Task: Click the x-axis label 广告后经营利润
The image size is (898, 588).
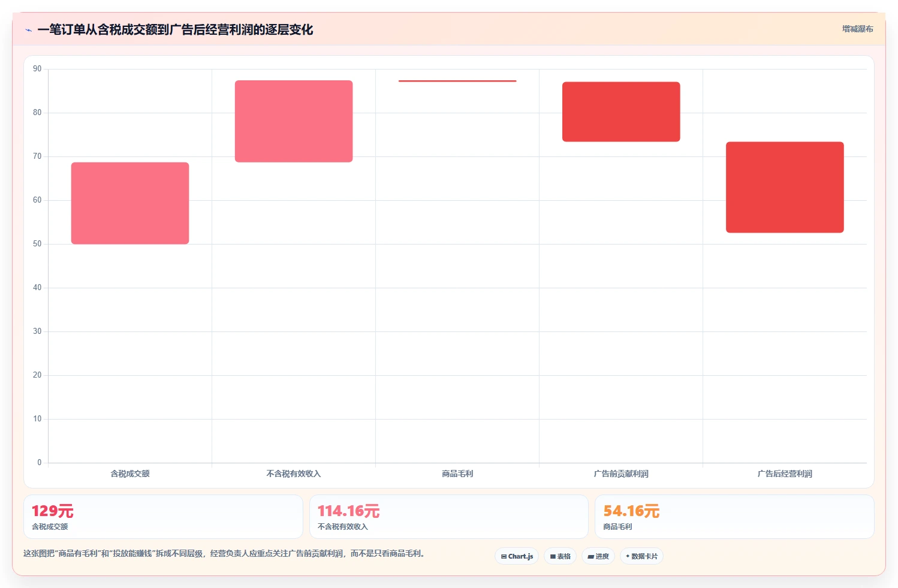Action: (x=785, y=474)
